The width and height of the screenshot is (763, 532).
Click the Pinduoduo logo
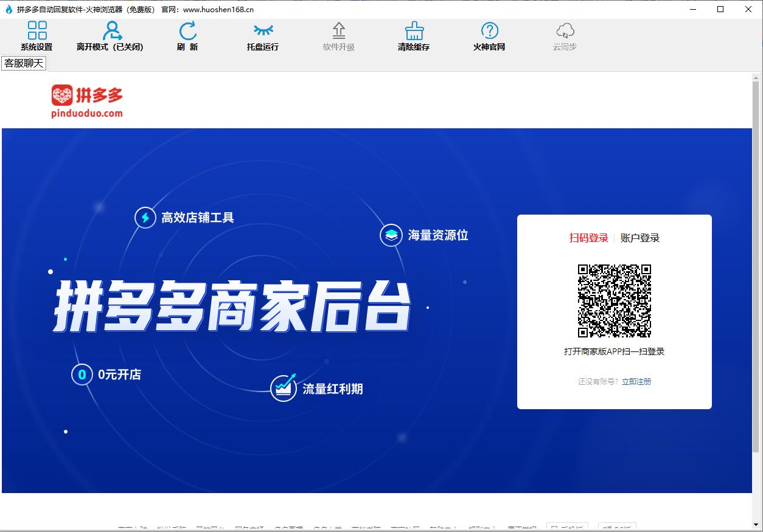click(x=87, y=100)
